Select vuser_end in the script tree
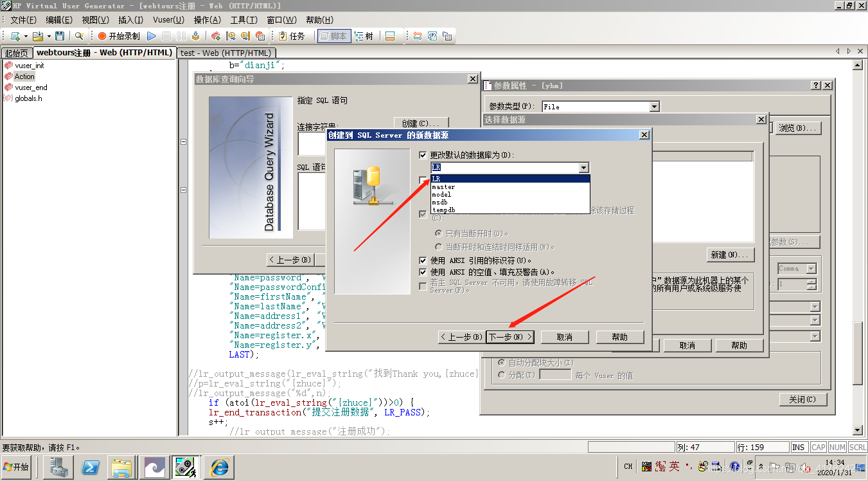This screenshot has width=868, height=481. tap(31, 87)
